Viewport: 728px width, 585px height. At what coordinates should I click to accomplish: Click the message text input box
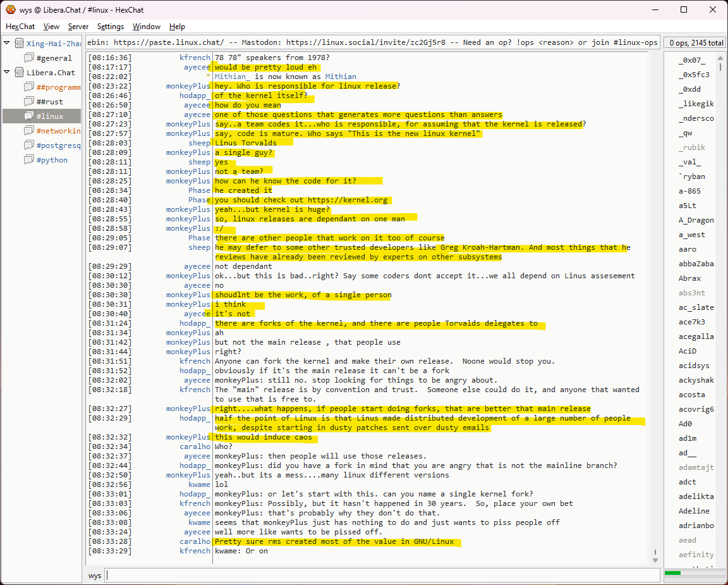pyautogui.click(x=379, y=576)
